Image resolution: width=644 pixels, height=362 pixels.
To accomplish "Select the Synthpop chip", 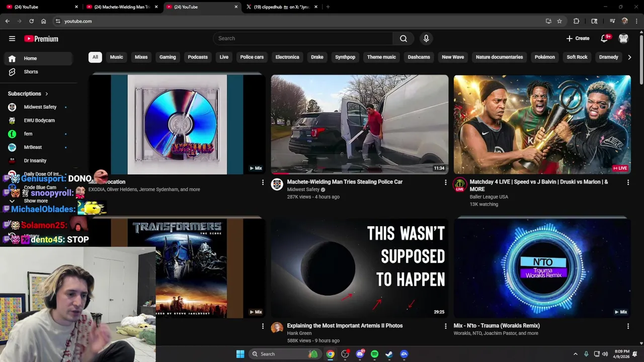I will [x=345, y=57].
